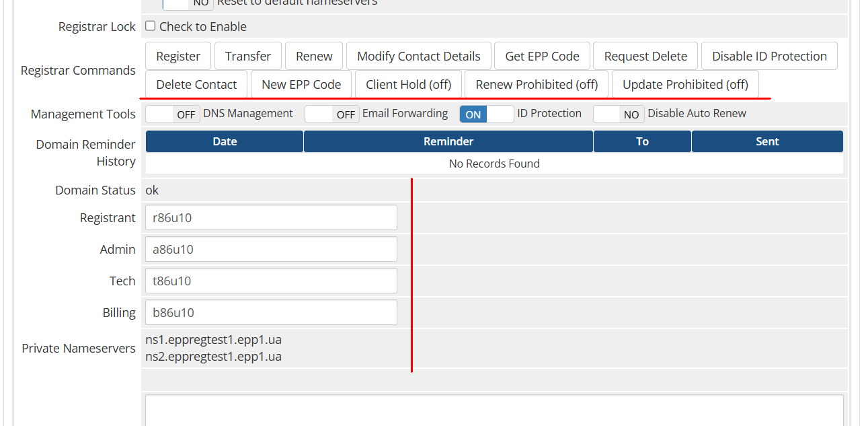Click the Reminder column header
This screenshot has height=426, width=868.
coord(448,141)
